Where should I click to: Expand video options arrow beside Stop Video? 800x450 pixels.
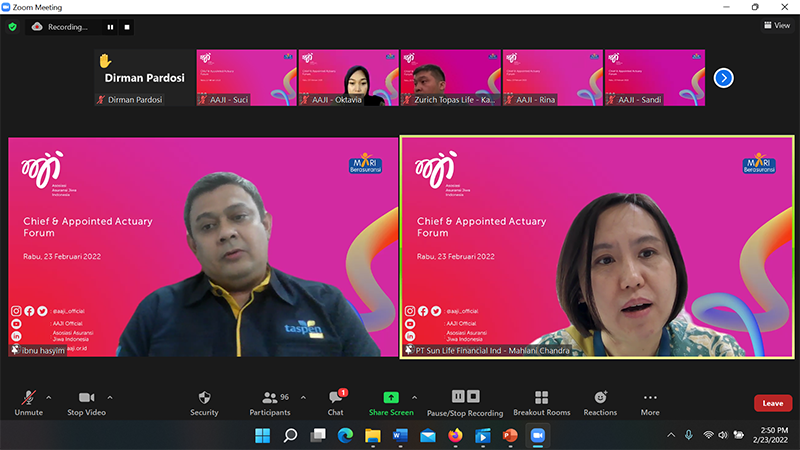tap(110, 397)
